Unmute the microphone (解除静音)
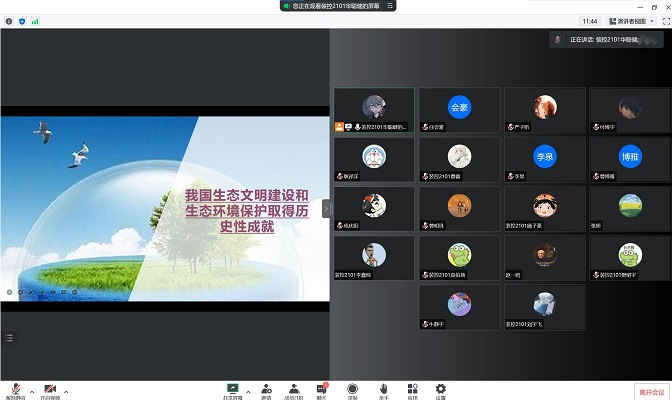 click(16, 389)
